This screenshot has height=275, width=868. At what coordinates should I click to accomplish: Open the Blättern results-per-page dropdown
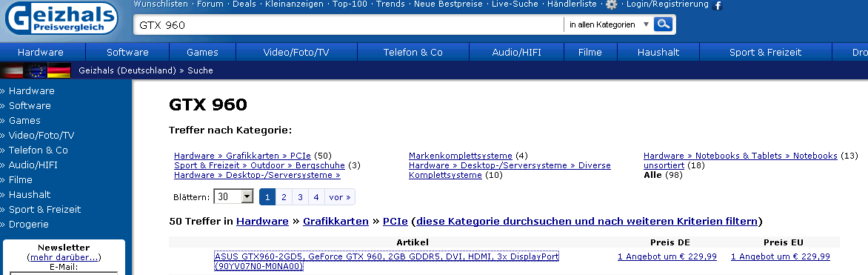(233, 197)
